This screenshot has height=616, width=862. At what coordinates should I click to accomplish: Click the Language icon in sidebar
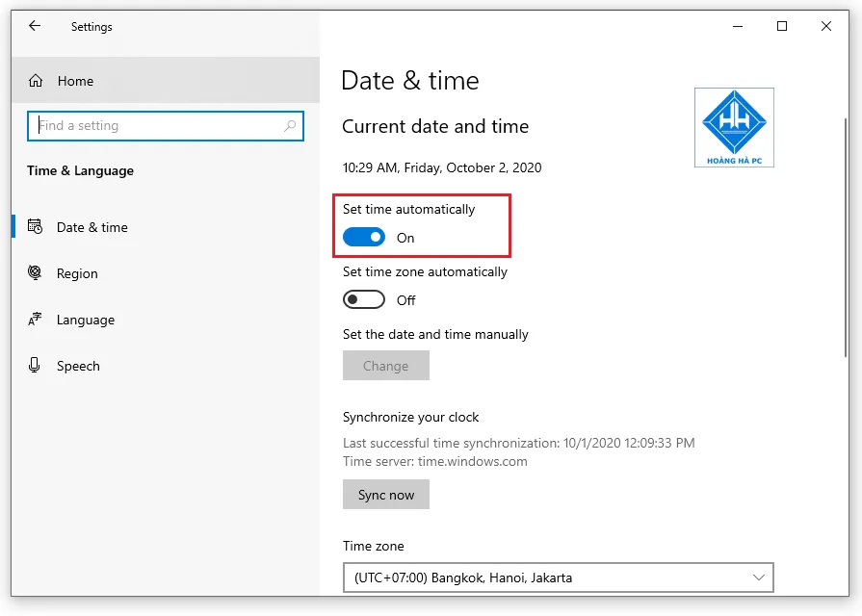(x=36, y=320)
